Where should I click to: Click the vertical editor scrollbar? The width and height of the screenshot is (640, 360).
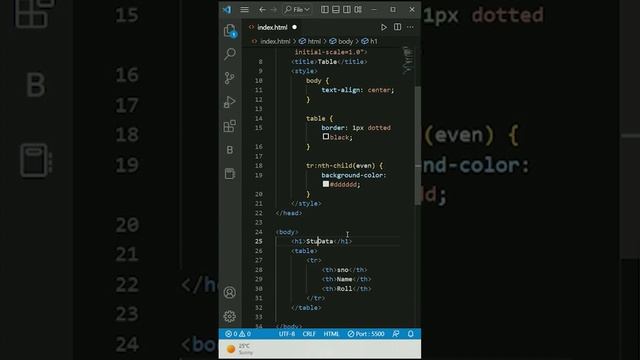pyautogui.click(x=418, y=145)
